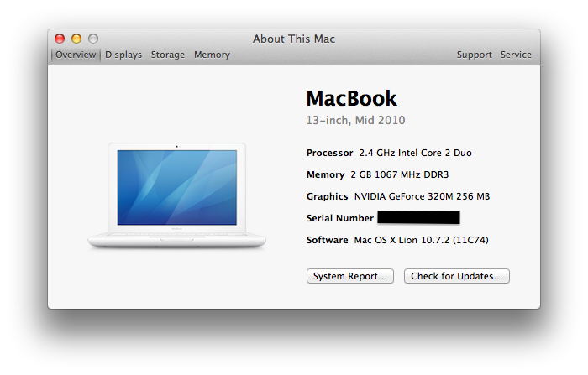The height and width of the screenshot is (375, 588).
Task: Click the Processor label
Action: coord(329,153)
